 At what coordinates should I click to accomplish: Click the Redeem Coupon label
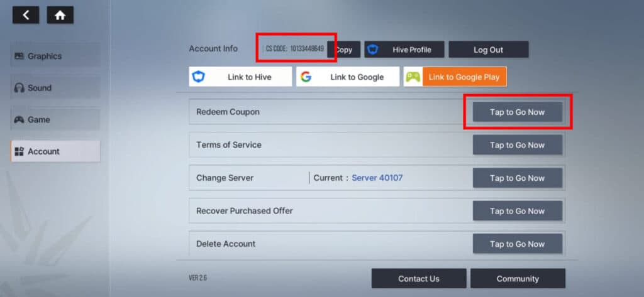point(228,112)
